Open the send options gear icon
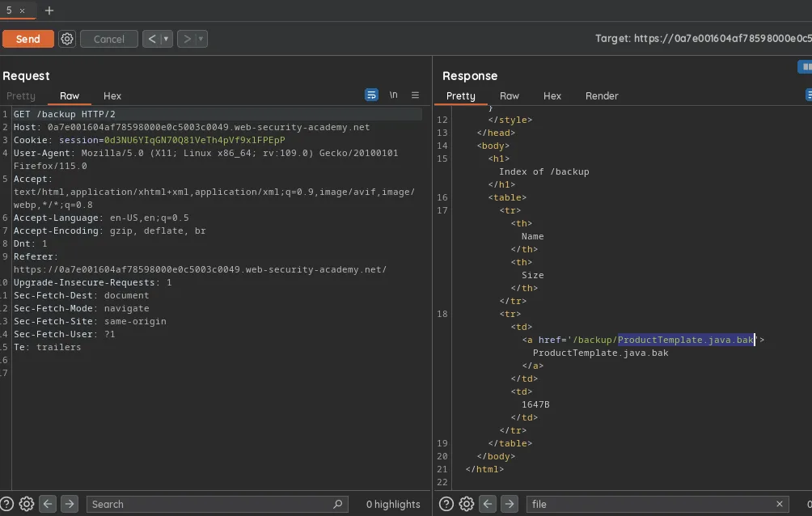The height and width of the screenshot is (516, 812). 67,39
